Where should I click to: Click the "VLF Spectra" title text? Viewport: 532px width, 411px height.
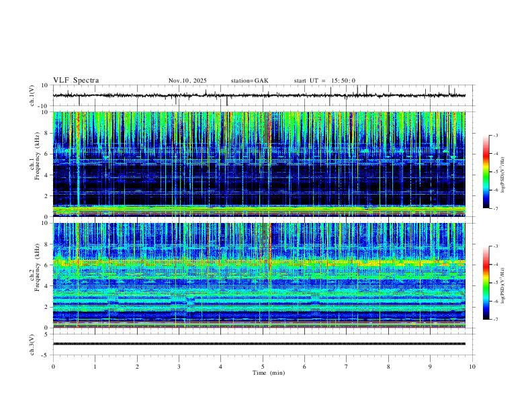(x=76, y=81)
